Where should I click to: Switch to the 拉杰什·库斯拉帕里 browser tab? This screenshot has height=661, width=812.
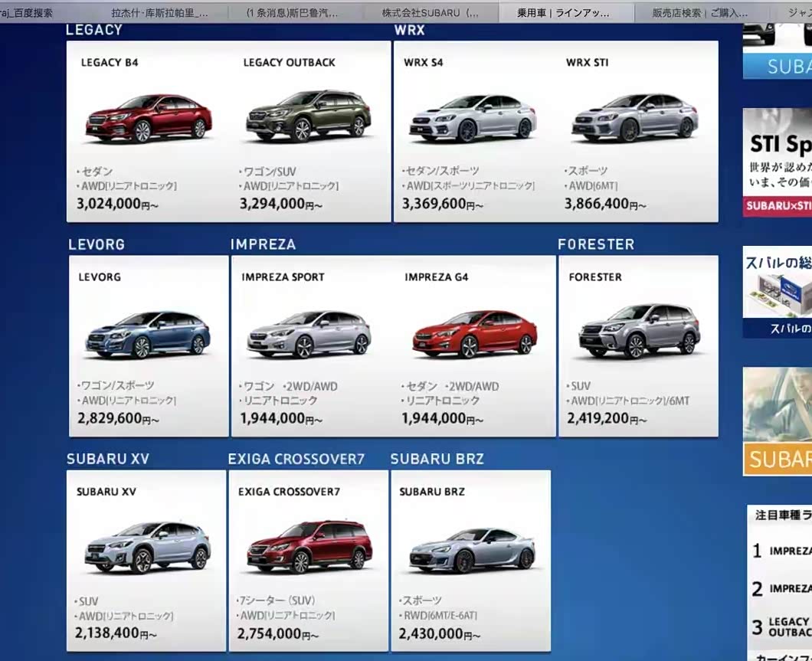click(159, 12)
